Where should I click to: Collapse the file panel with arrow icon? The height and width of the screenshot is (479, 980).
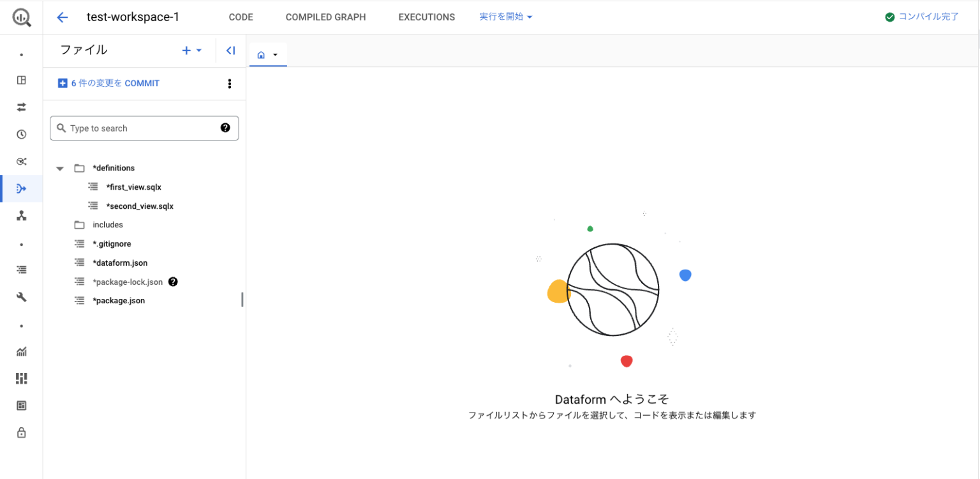tap(230, 50)
